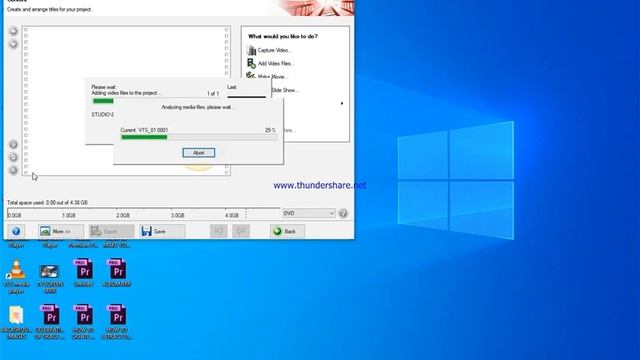
Task: Click the Save button
Action: [x=162, y=231]
